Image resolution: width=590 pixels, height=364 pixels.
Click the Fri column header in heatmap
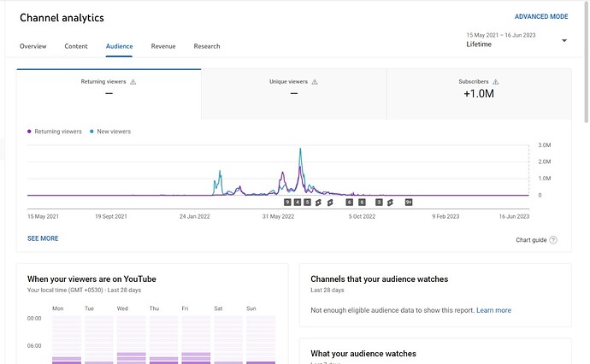[185, 308]
